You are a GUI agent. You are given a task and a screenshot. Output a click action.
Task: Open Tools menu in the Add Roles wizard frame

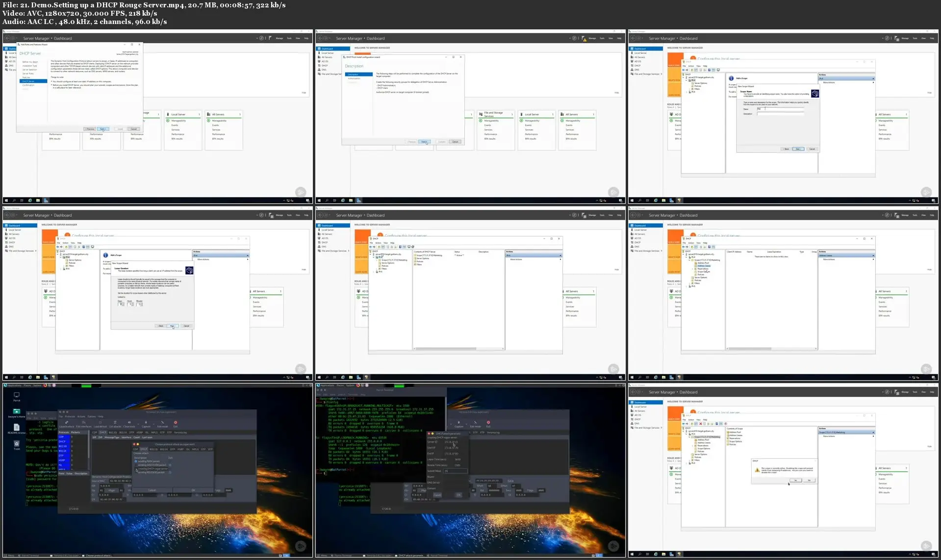tap(289, 38)
